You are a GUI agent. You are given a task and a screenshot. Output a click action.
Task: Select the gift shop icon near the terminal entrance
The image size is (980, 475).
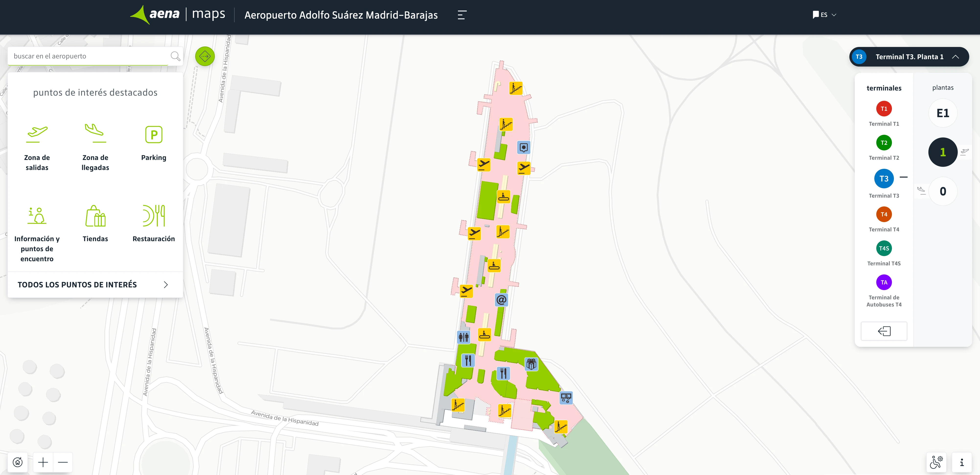(x=531, y=364)
